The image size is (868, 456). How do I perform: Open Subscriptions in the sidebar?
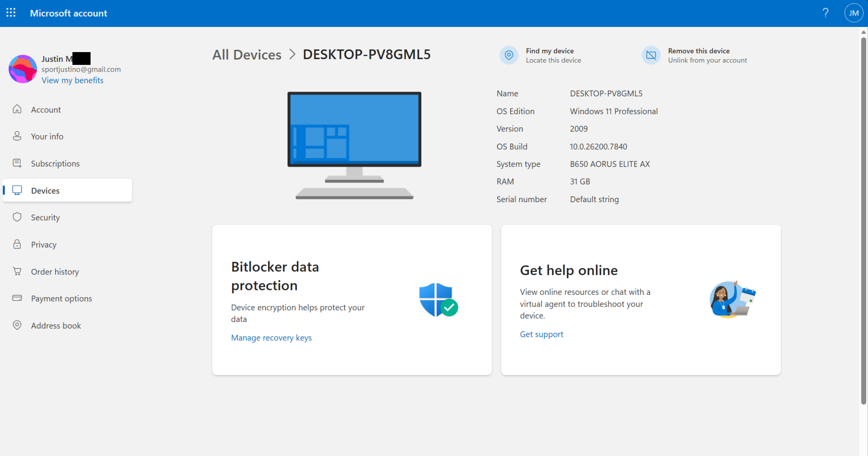point(68,163)
